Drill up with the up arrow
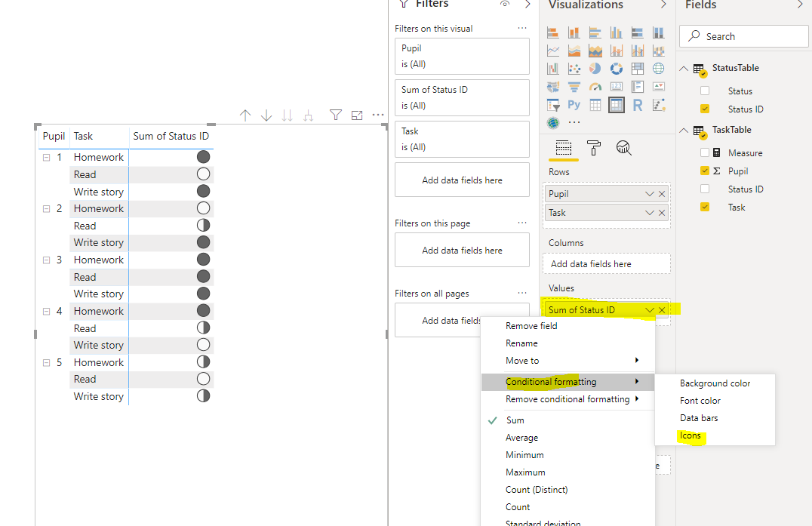 coord(245,115)
